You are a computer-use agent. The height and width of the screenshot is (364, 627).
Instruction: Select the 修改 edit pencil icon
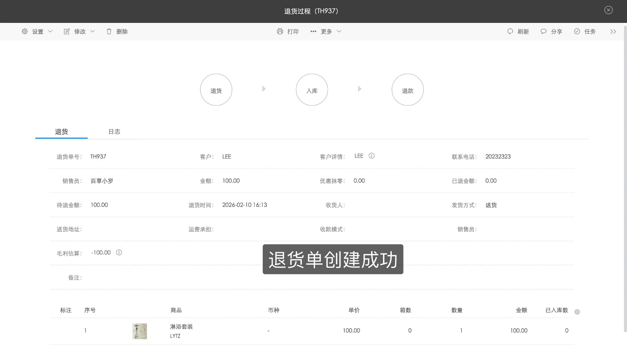pyautogui.click(x=66, y=31)
